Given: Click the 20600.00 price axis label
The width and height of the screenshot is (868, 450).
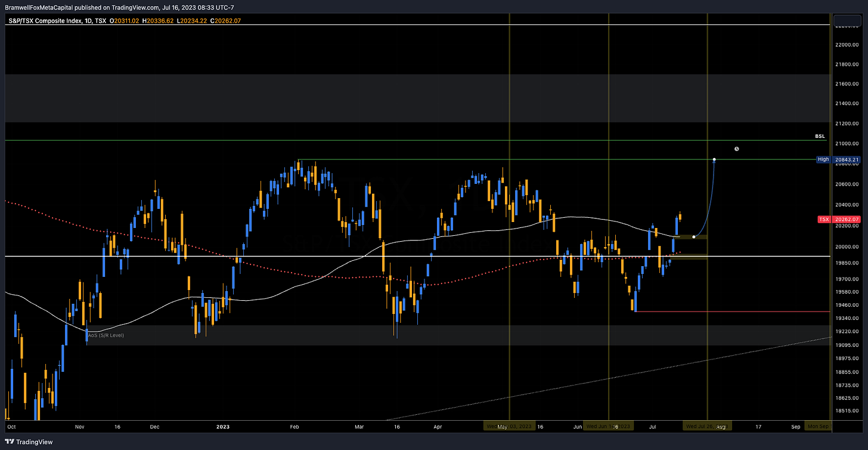Looking at the screenshot, I should point(847,184).
